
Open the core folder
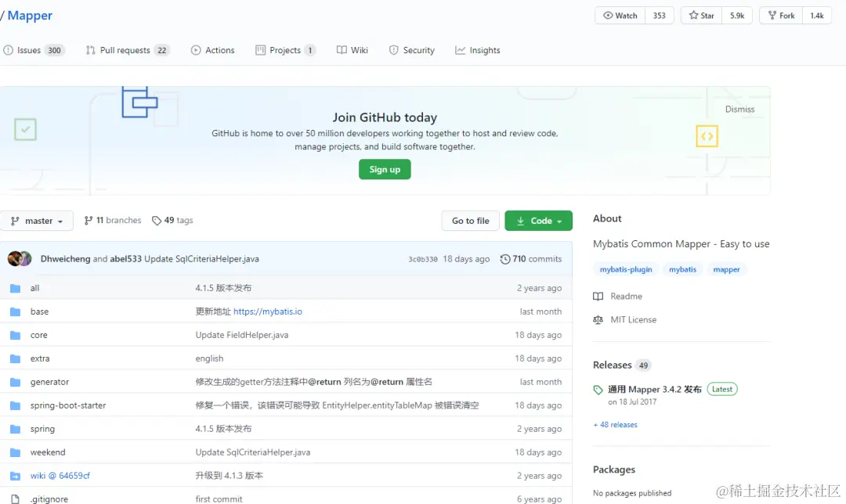tap(39, 335)
